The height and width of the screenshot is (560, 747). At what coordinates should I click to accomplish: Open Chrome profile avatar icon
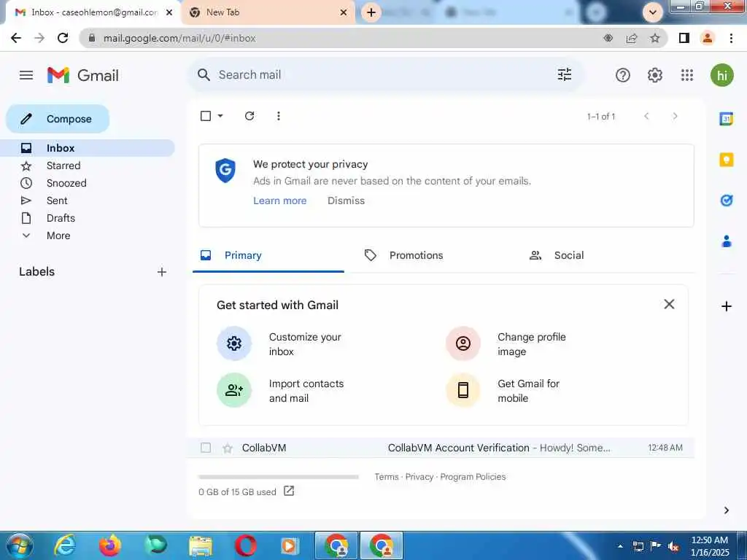[x=708, y=38]
